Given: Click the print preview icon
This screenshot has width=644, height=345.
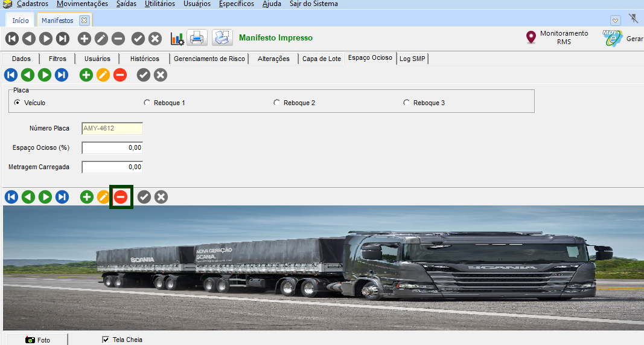Looking at the screenshot, I should pyautogui.click(x=222, y=38).
